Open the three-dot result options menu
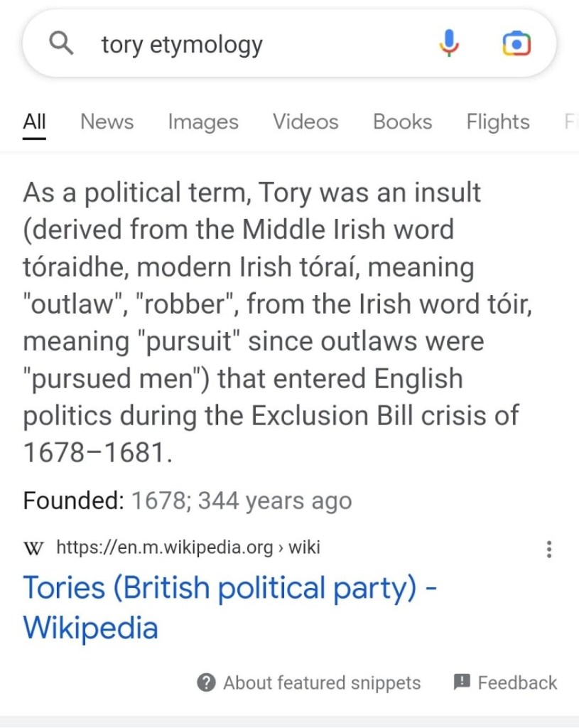Screen dimensions: 579x728 click(x=548, y=548)
